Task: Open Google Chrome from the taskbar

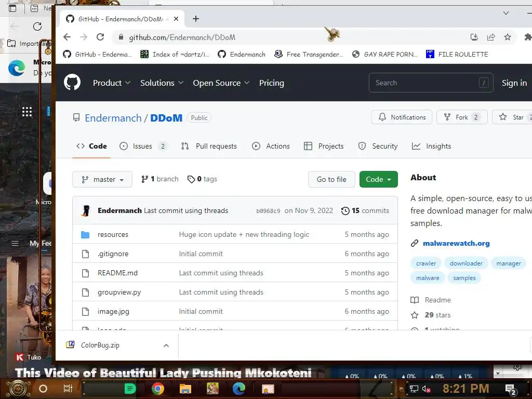Action: click(x=158, y=389)
